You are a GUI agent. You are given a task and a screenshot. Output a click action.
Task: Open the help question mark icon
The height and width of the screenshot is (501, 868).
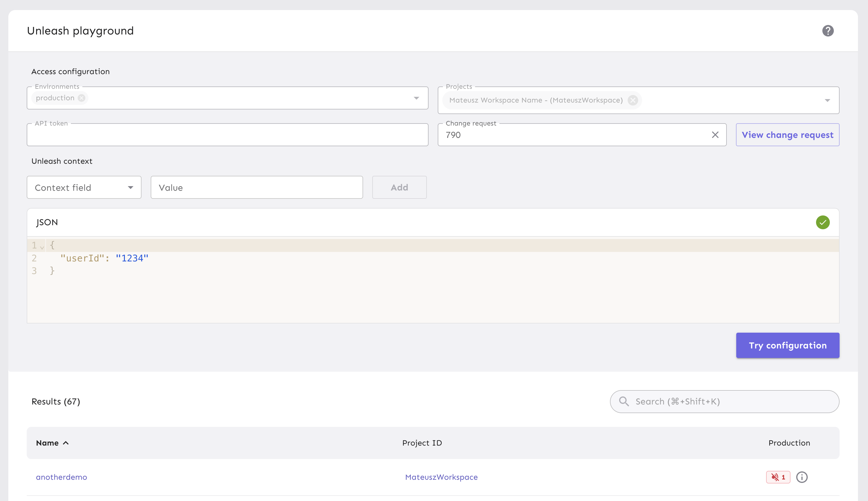(x=828, y=31)
